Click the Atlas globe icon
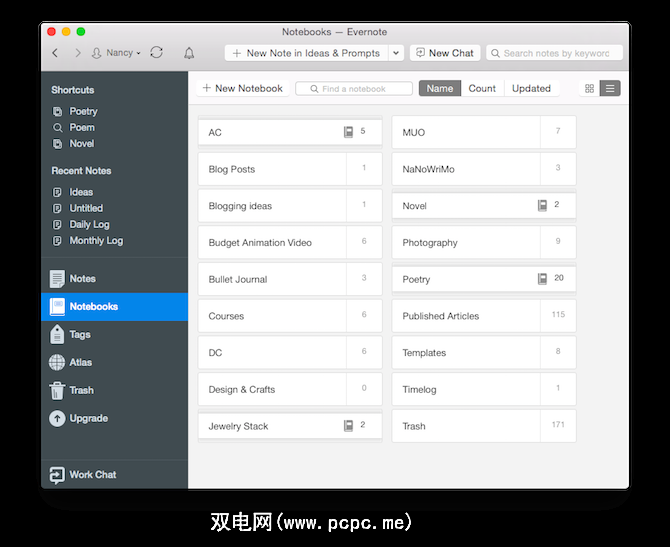This screenshot has width=670, height=547. point(57,362)
